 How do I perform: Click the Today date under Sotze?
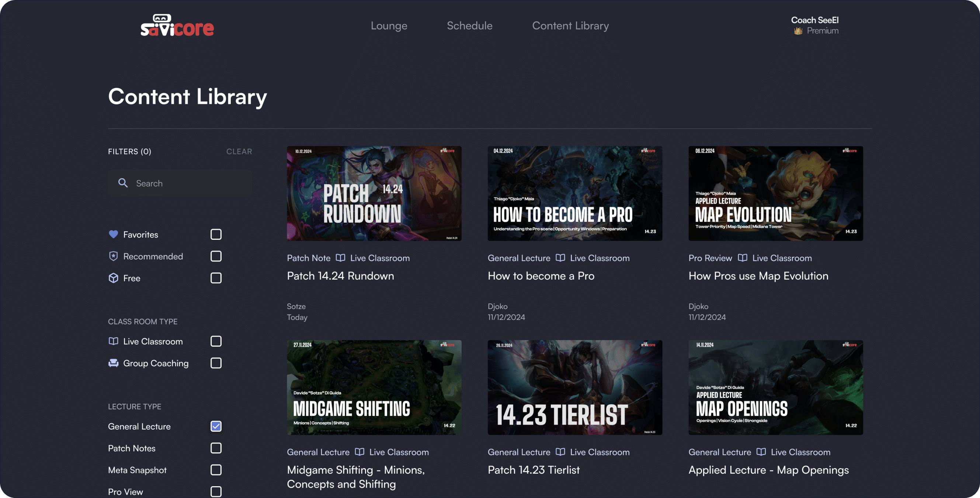[297, 317]
